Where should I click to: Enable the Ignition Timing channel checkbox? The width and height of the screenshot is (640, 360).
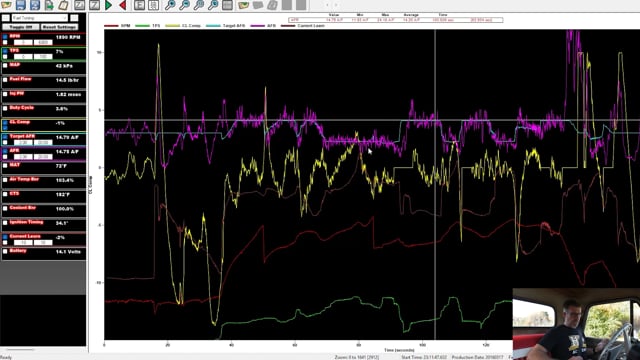click(x=5, y=223)
